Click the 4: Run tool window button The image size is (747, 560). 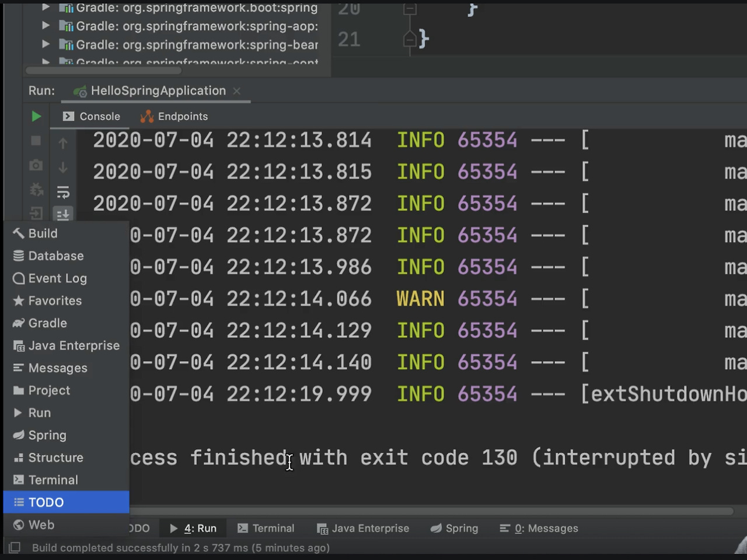193,528
